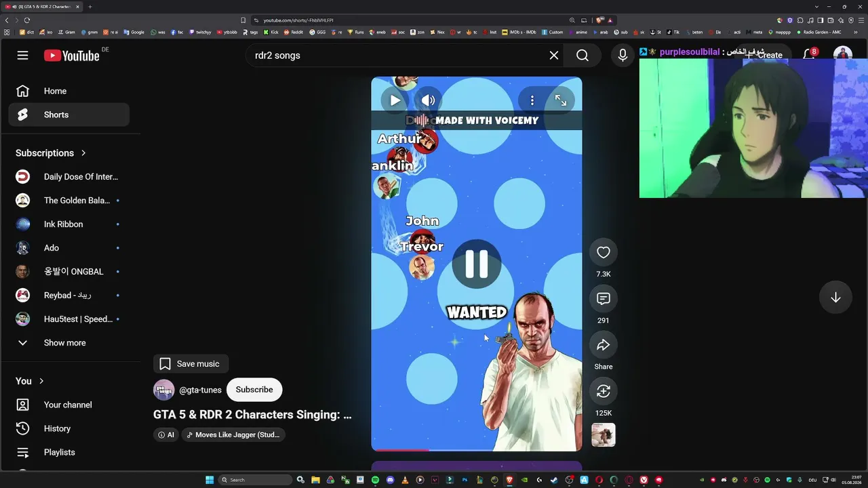Open Steam from the taskbar
This screenshot has width=868, height=488.
pos(554,480)
